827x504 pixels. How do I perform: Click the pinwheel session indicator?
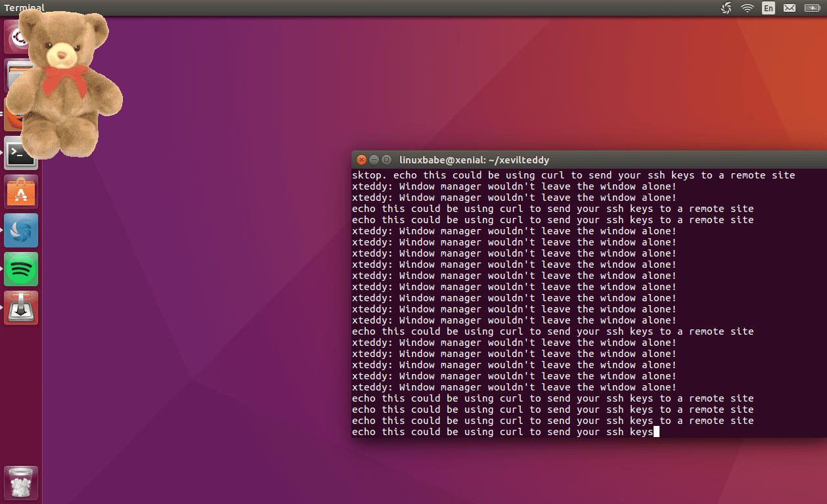tap(726, 8)
